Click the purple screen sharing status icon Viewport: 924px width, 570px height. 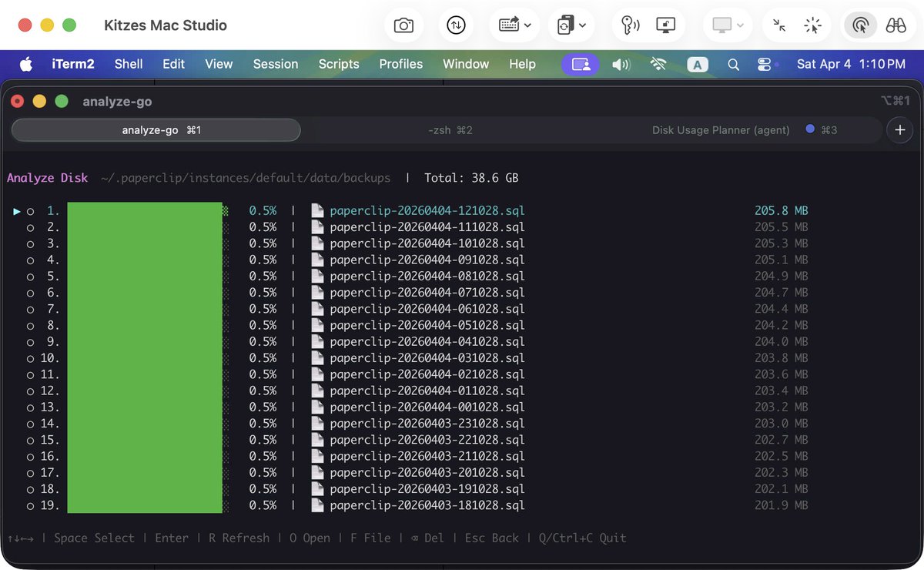tap(581, 64)
